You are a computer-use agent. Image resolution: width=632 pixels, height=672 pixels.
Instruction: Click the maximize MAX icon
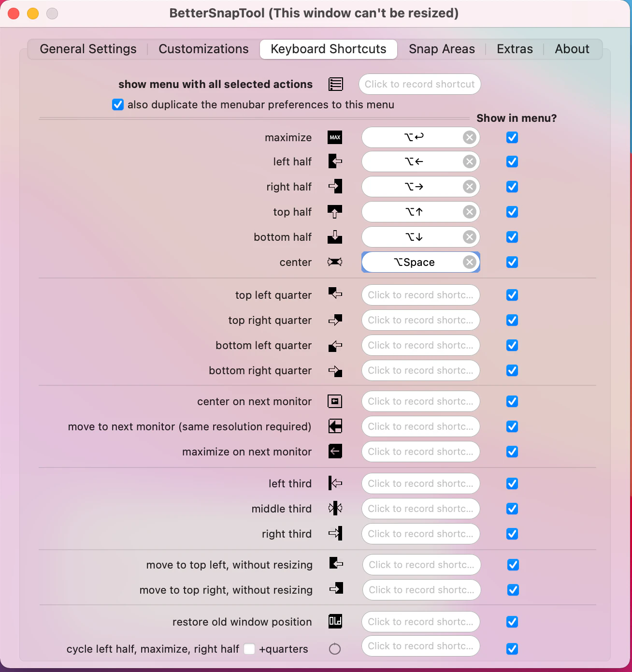pos(335,137)
